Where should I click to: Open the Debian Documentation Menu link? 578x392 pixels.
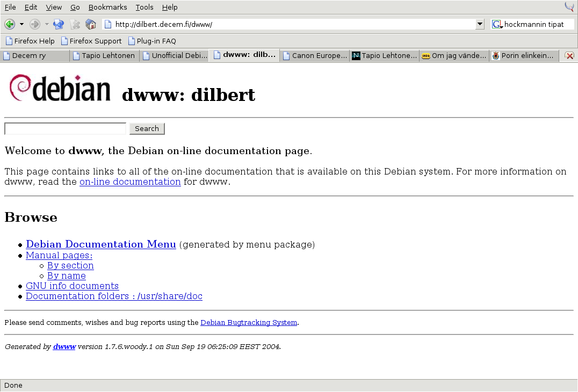[x=101, y=244]
